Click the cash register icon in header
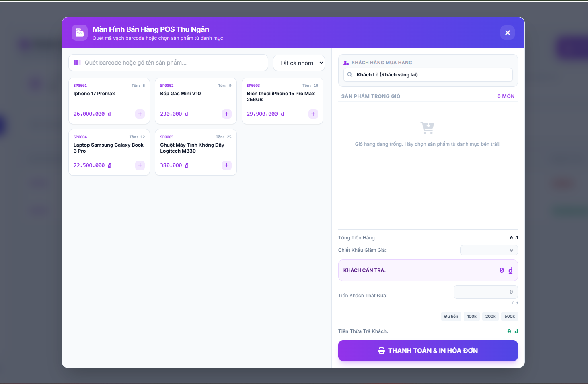Viewport: 588px width, 384px height. point(80,33)
